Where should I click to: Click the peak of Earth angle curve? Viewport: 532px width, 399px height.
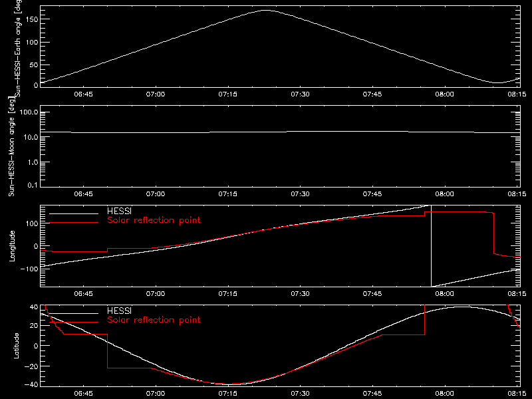[x=265, y=10]
